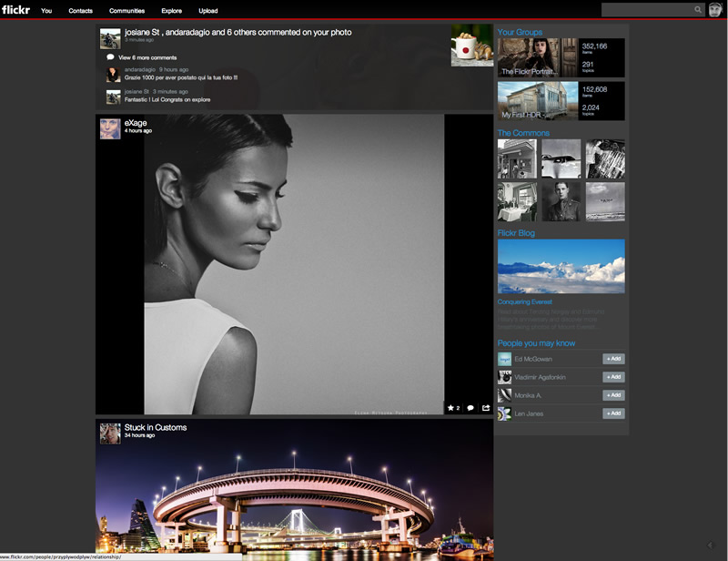
Task: Open the You menu
Action: tap(46, 11)
